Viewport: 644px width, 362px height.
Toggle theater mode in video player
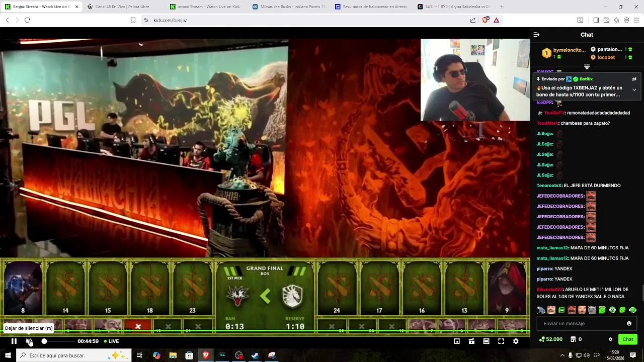coord(486,341)
